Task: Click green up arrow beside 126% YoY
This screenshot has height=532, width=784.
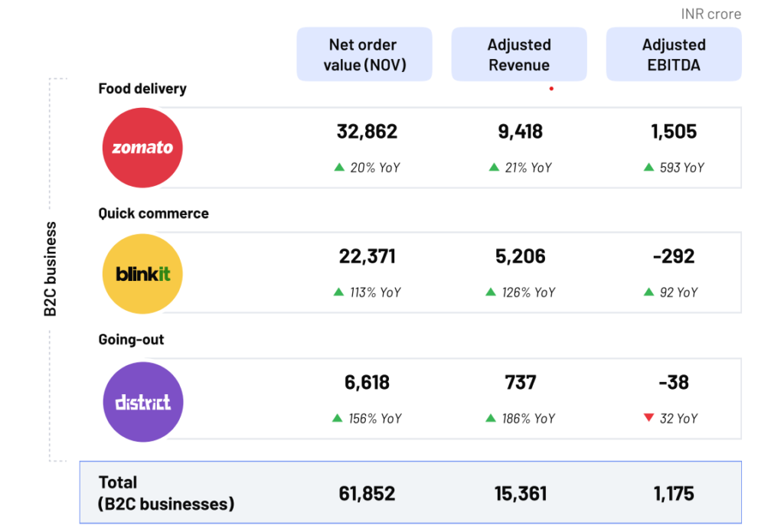Action: coord(491,292)
